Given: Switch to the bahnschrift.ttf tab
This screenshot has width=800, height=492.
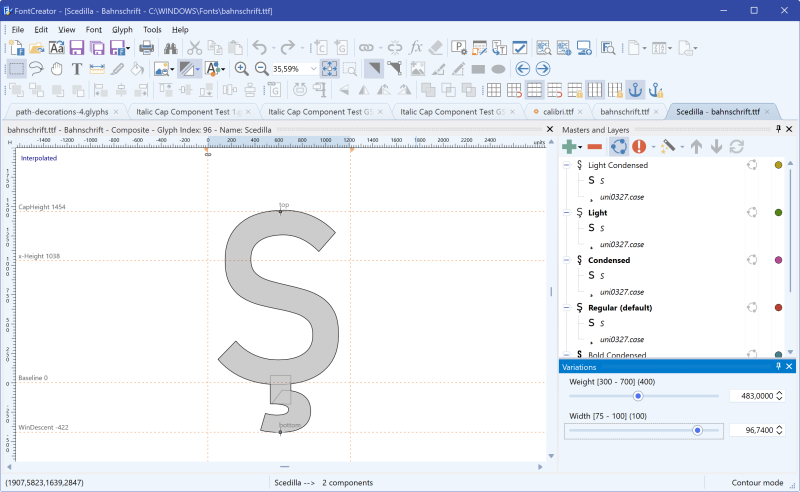Looking at the screenshot, I should click(624, 111).
